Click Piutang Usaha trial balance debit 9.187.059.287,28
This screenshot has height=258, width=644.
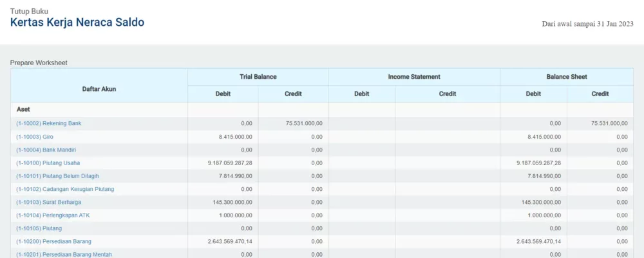[230, 163]
